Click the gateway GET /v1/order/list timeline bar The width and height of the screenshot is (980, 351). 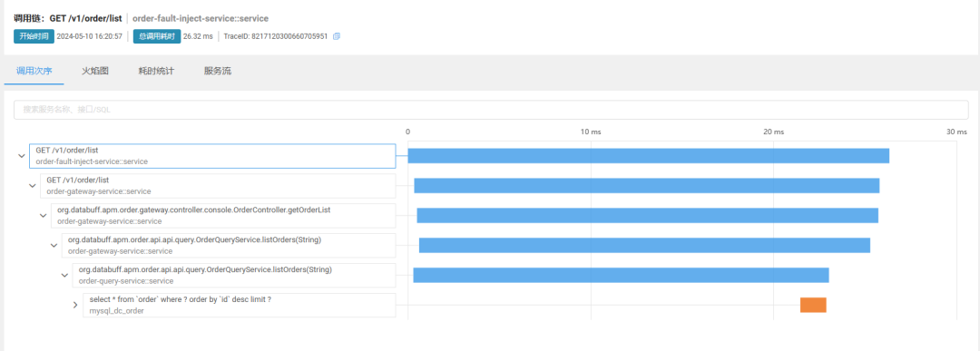click(x=647, y=186)
